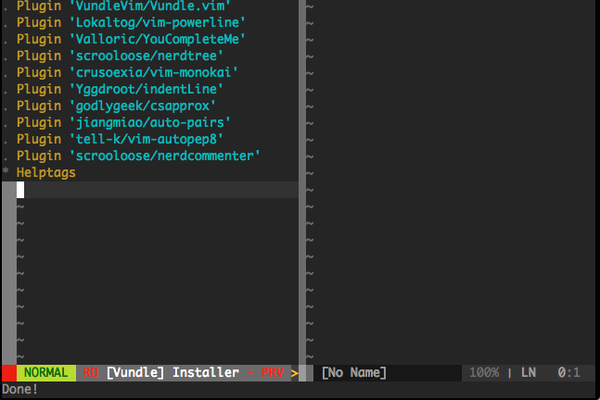Select the 'Lokaltog/vim-powerline' plugin line
600x400 pixels.
tap(130, 23)
